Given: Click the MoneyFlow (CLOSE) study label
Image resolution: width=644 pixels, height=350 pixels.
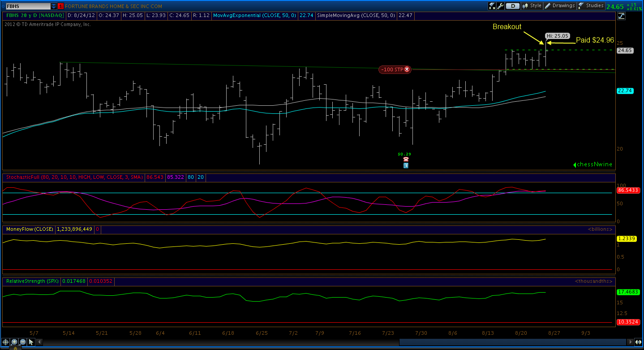Looking at the screenshot, I should point(29,229).
